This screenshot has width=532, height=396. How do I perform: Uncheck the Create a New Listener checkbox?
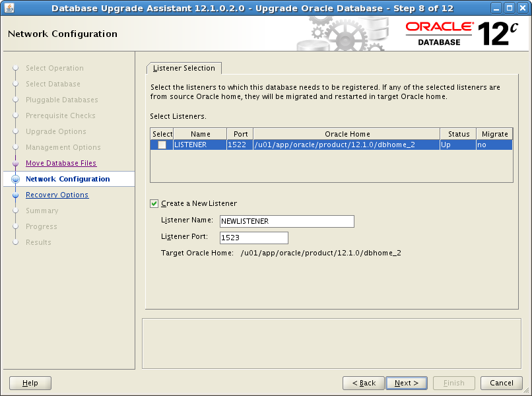[x=154, y=203]
